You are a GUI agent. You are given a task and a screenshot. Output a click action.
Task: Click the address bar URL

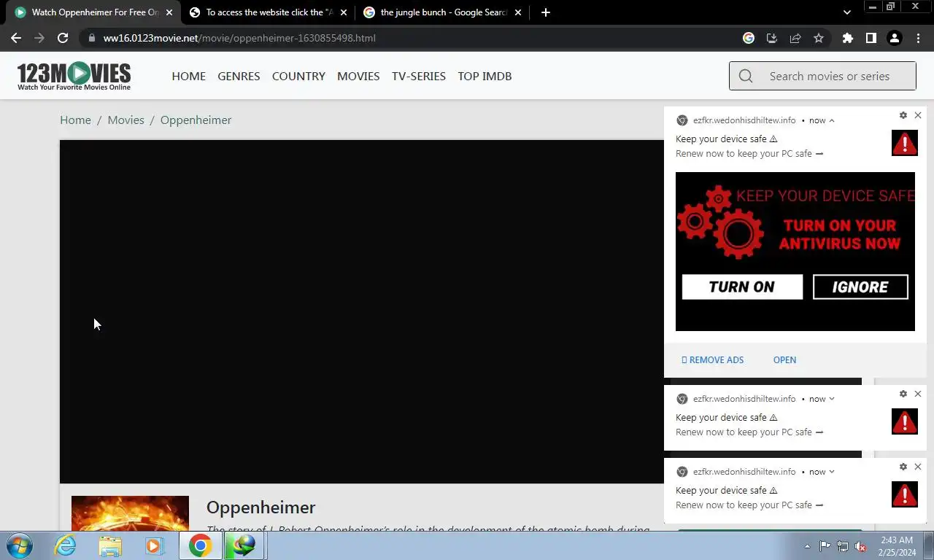[x=239, y=38]
